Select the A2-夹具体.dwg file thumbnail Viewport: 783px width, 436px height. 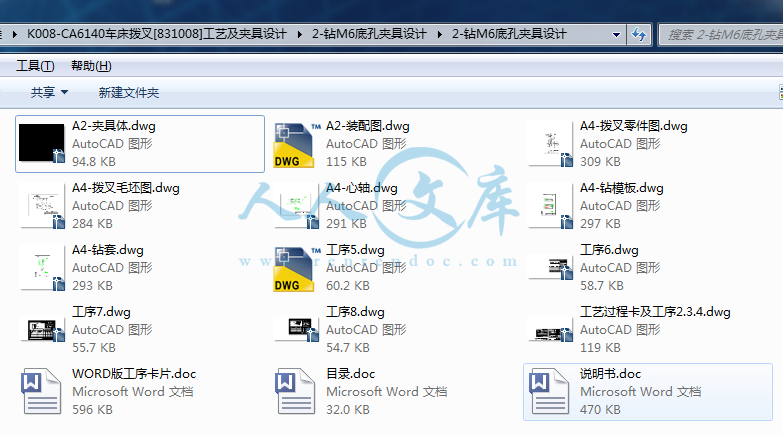[42, 143]
